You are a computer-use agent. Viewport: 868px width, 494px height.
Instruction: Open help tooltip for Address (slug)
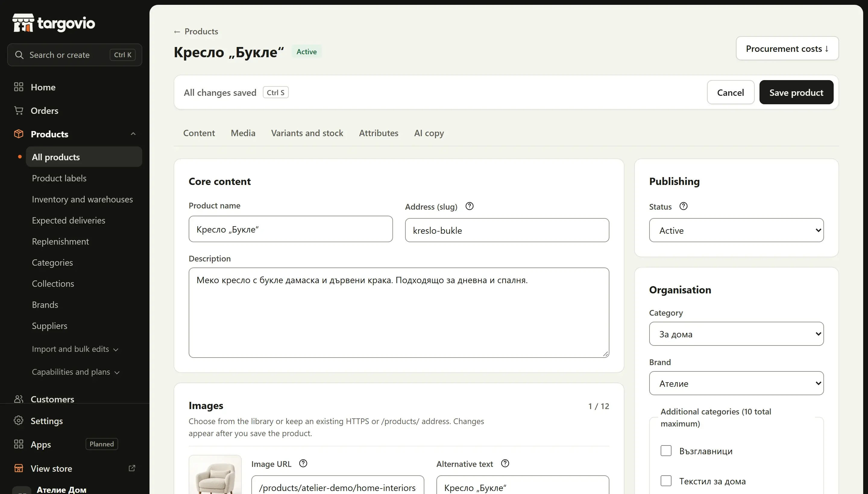470,206
